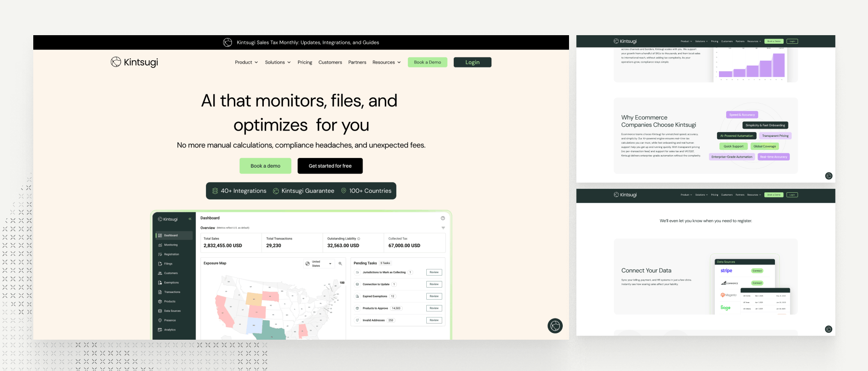Click the Transparent Pricing tag

[775, 136]
